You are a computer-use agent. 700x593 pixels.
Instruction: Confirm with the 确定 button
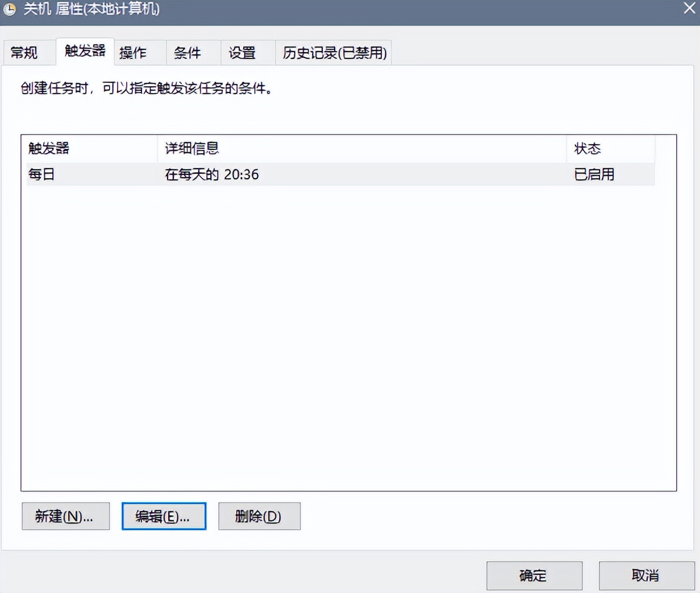[534, 575]
